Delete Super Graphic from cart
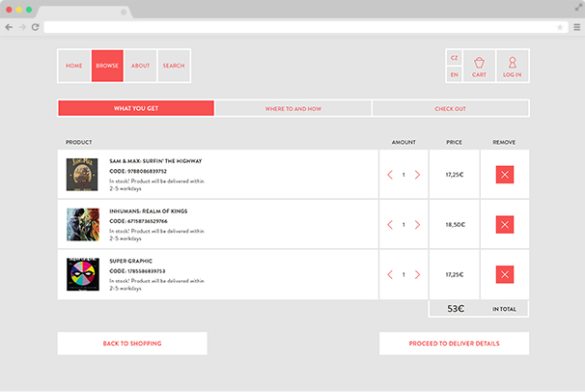 [504, 274]
